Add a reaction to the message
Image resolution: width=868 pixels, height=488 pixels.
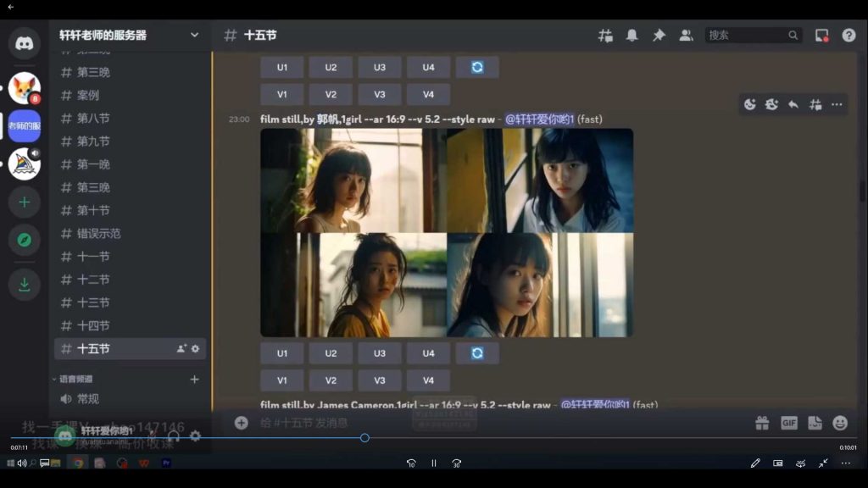(x=749, y=103)
